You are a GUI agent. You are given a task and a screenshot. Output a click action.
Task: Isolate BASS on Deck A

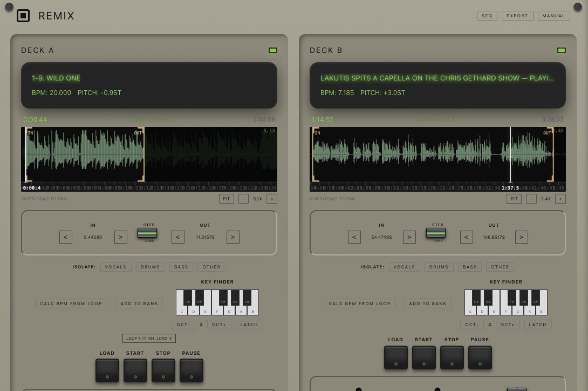[x=181, y=267]
